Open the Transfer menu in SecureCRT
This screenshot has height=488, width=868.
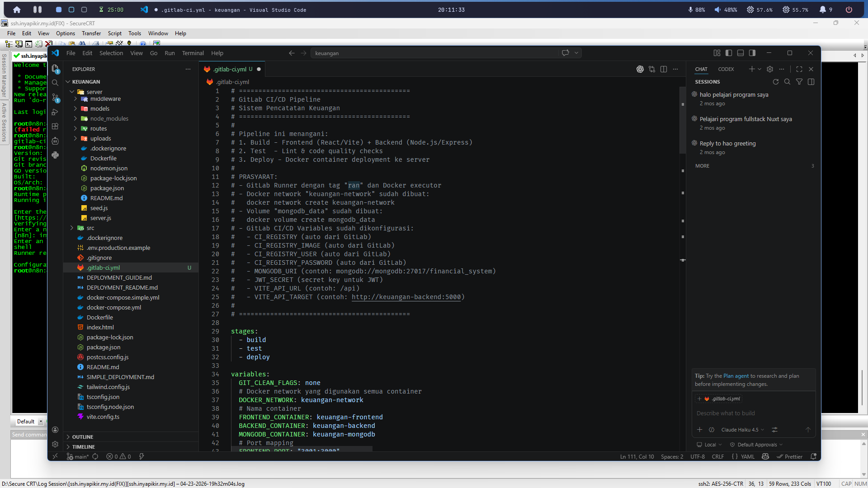tap(91, 33)
